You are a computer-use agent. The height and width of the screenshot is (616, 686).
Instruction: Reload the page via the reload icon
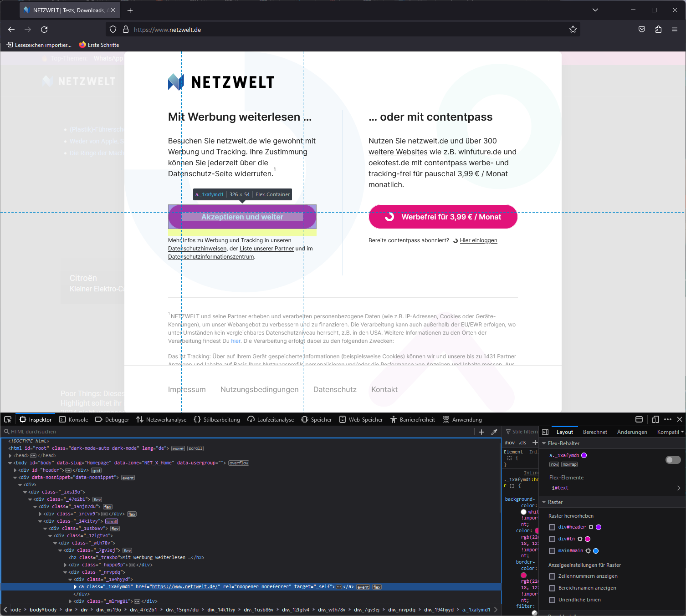tap(44, 29)
